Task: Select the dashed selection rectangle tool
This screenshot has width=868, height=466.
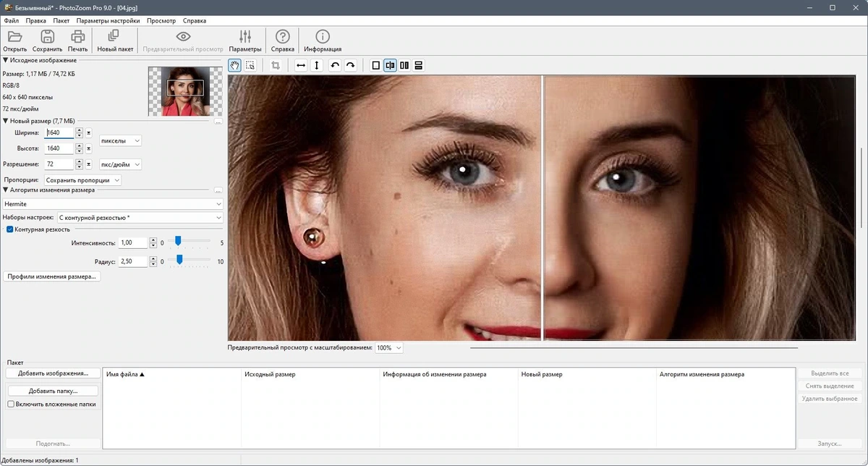Action: (x=250, y=65)
